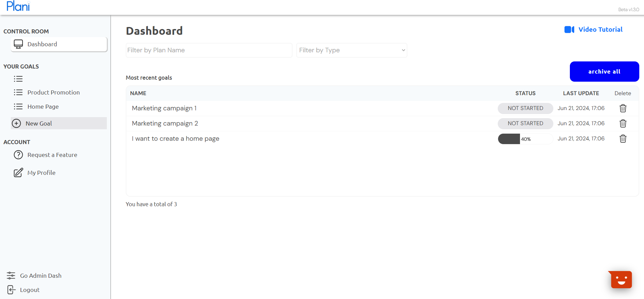Open the Marketing campaign 1 row
Viewport: 644px width, 299px height.
click(x=382, y=108)
